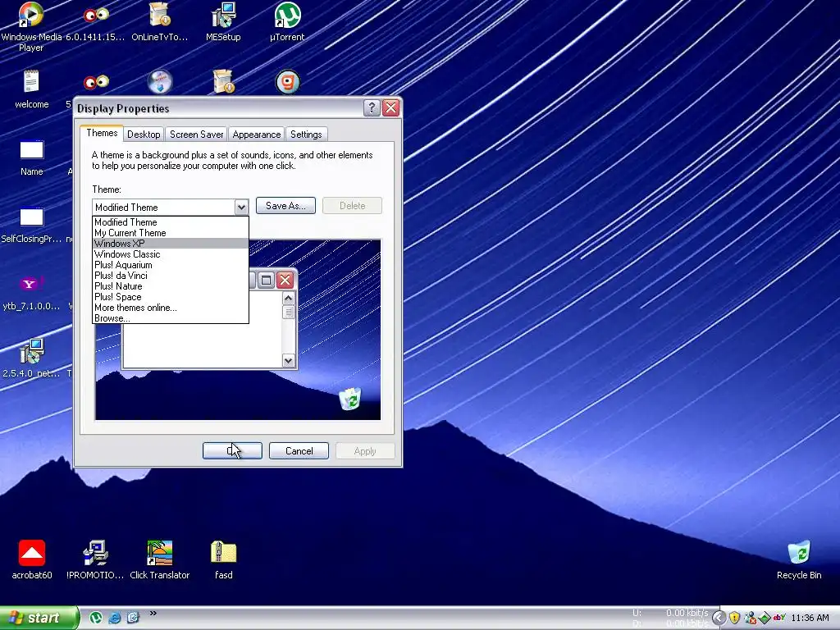The image size is (840, 630).
Task: Pick the Plus! Nature theme
Action: [x=171, y=286]
